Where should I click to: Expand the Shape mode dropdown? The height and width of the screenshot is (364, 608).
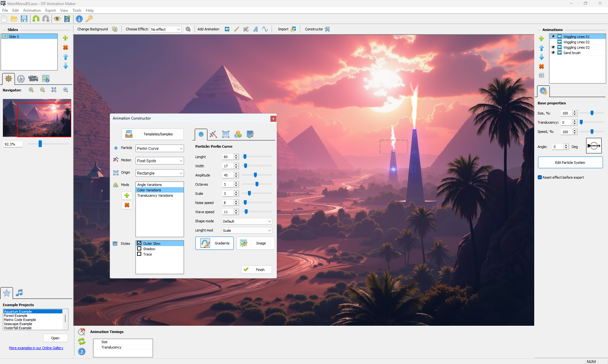pos(247,221)
